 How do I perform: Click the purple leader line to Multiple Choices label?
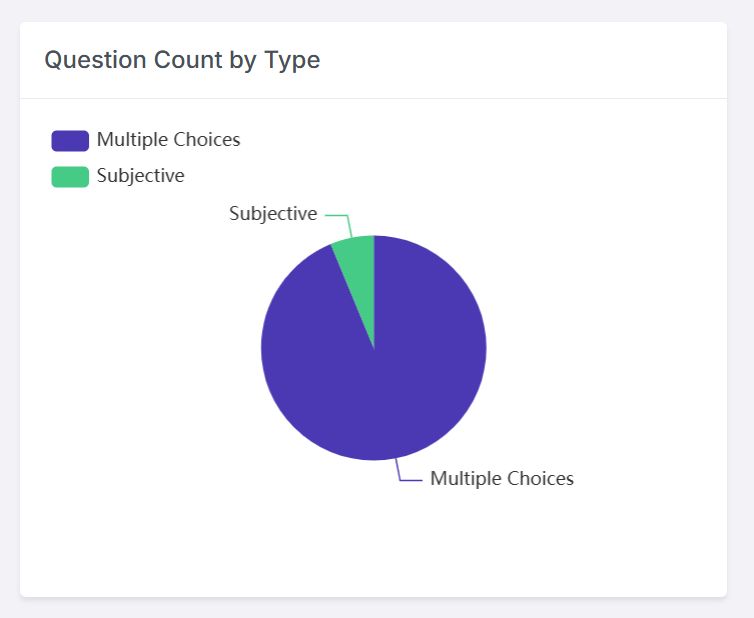(x=409, y=481)
